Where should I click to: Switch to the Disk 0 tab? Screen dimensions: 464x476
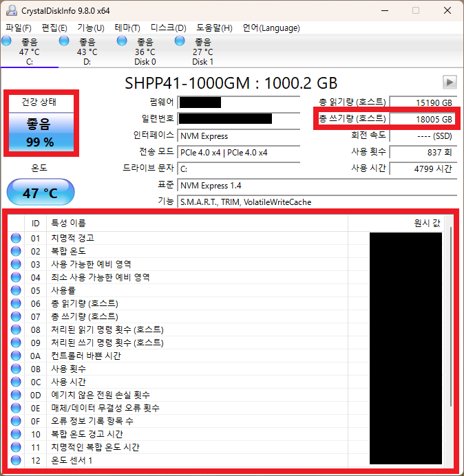pos(145,52)
